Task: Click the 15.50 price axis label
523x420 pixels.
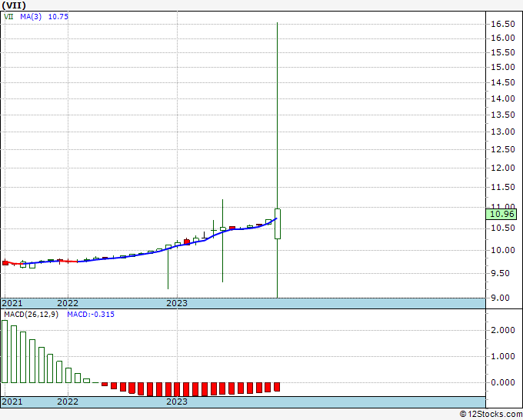Action: [x=503, y=53]
